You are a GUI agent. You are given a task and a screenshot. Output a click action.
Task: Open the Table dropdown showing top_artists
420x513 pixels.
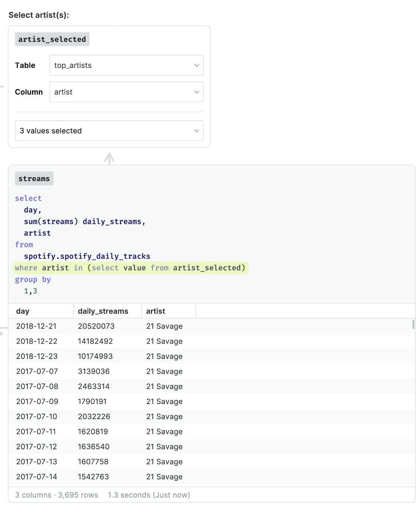click(x=126, y=65)
